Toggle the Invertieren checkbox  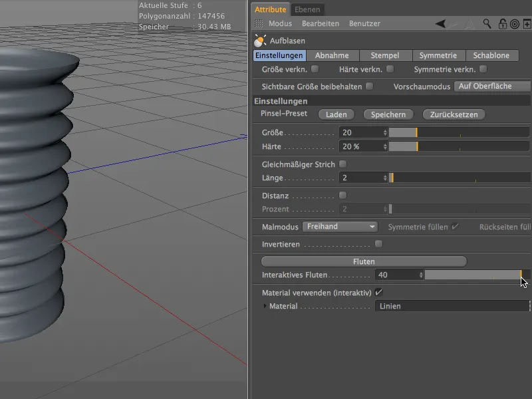point(378,243)
